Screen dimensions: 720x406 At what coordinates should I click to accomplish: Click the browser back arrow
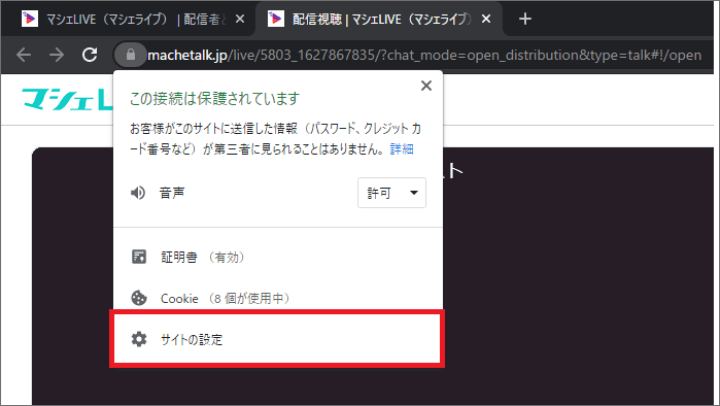point(23,55)
